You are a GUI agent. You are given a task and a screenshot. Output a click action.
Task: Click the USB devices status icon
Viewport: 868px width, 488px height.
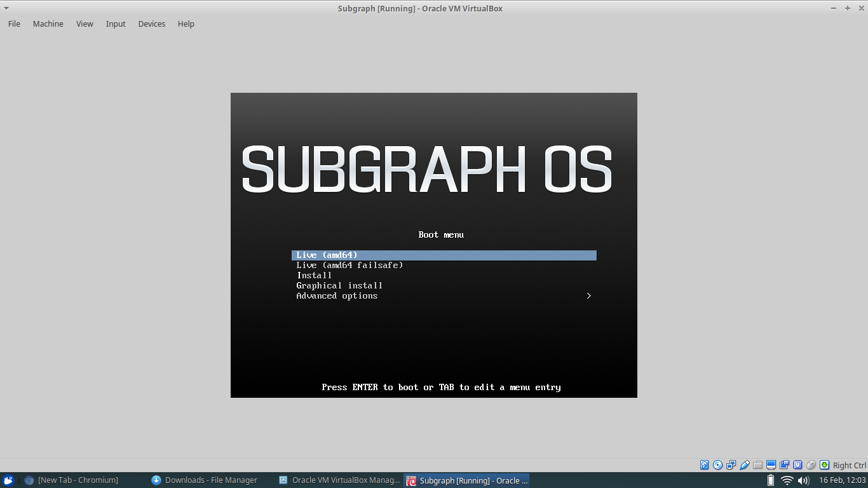pos(744,465)
